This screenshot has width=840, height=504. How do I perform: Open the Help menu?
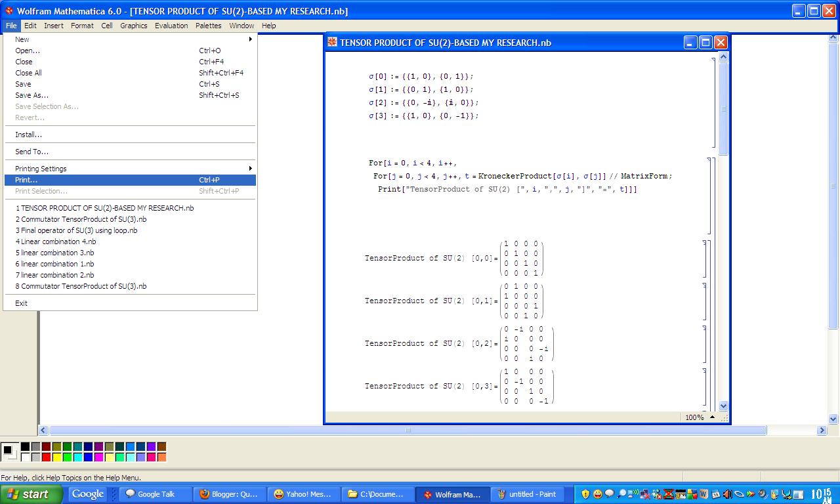[x=269, y=26]
